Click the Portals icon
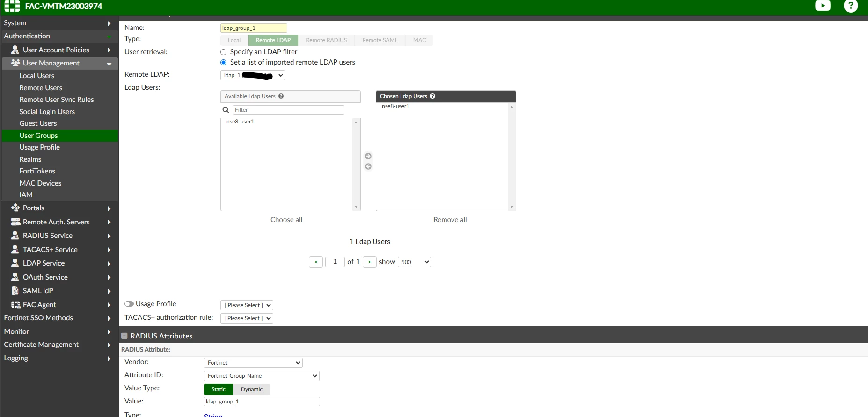 (x=15, y=208)
